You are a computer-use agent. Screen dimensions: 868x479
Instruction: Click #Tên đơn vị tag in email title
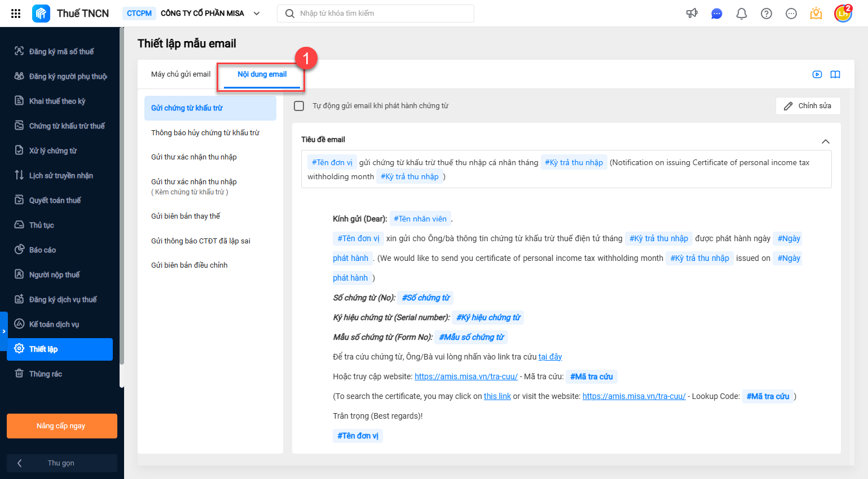[x=332, y=162]
